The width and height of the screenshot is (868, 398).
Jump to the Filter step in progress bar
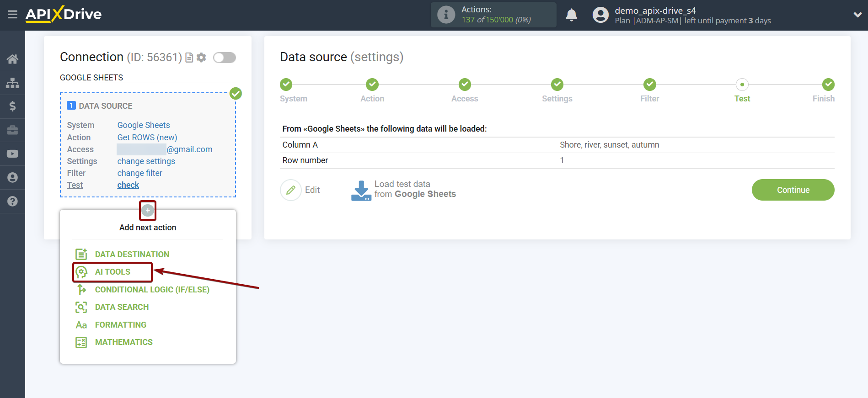649,85
